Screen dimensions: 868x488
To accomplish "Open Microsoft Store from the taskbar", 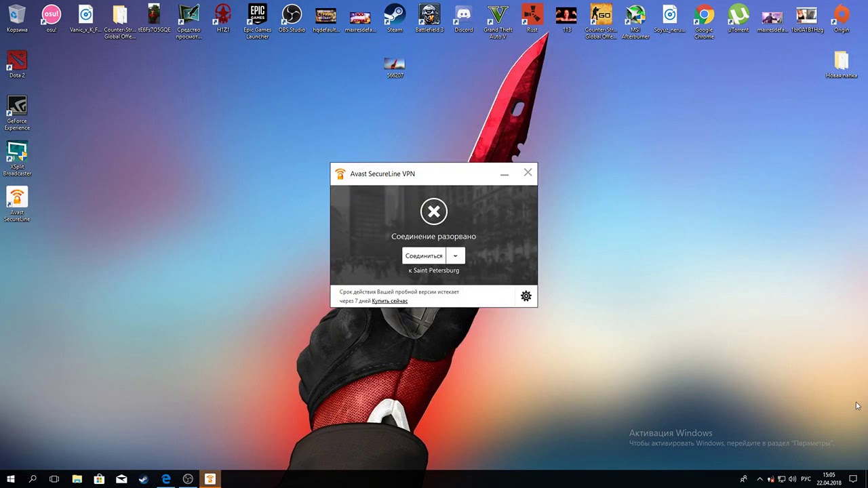I will point(99,479).
